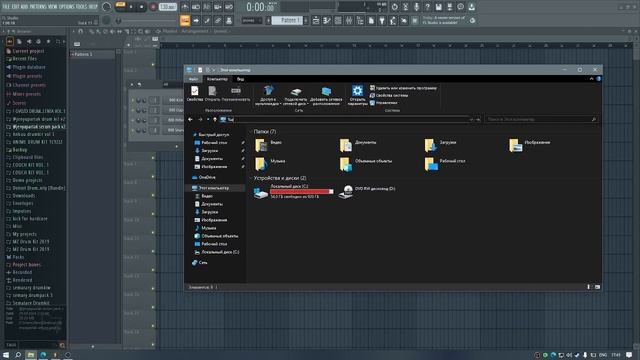Select the Музыка folder in Explorer
Screen dimensions: 640x360
[270, 163]
